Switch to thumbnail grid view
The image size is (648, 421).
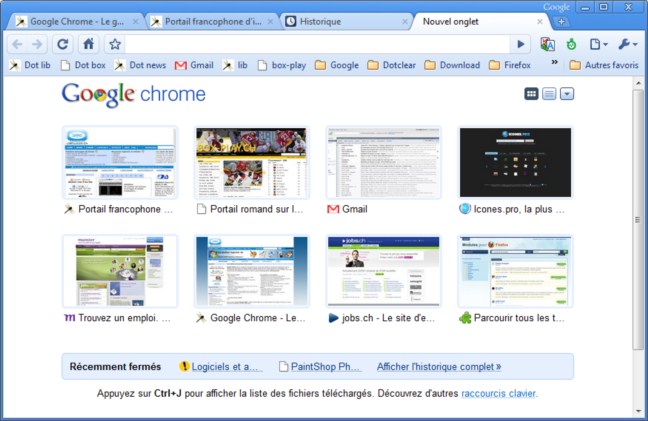531,94
